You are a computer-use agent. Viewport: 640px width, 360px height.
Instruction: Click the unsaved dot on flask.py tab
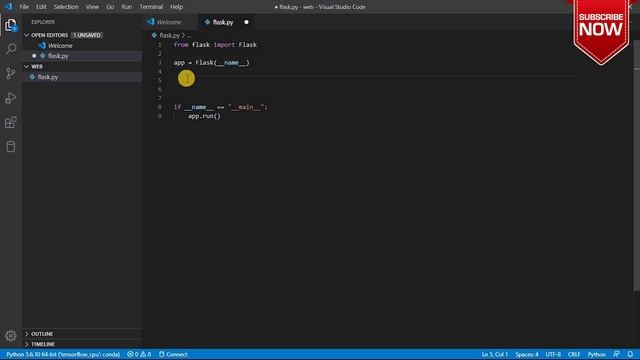(246, 22)
